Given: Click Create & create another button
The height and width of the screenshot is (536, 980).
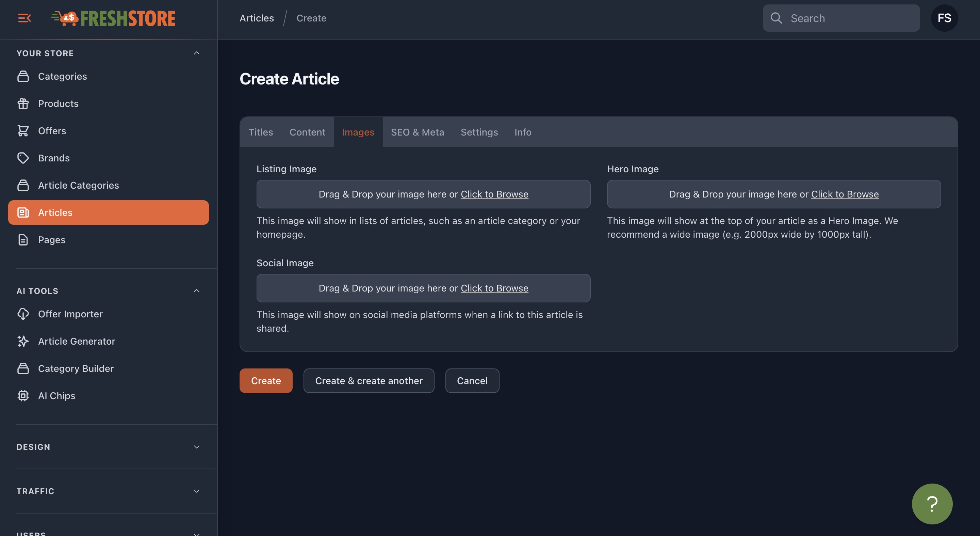Looking at the screenshot, I should point(369,381).
